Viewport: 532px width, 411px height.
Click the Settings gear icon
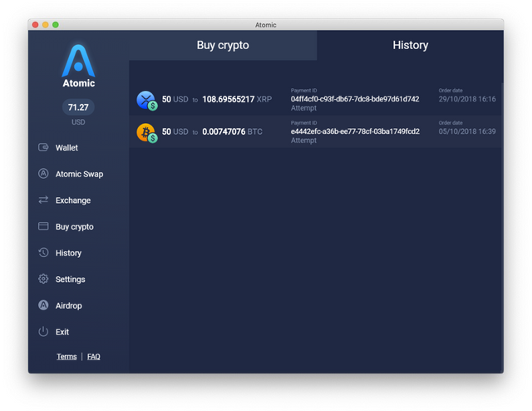point(43,279)
